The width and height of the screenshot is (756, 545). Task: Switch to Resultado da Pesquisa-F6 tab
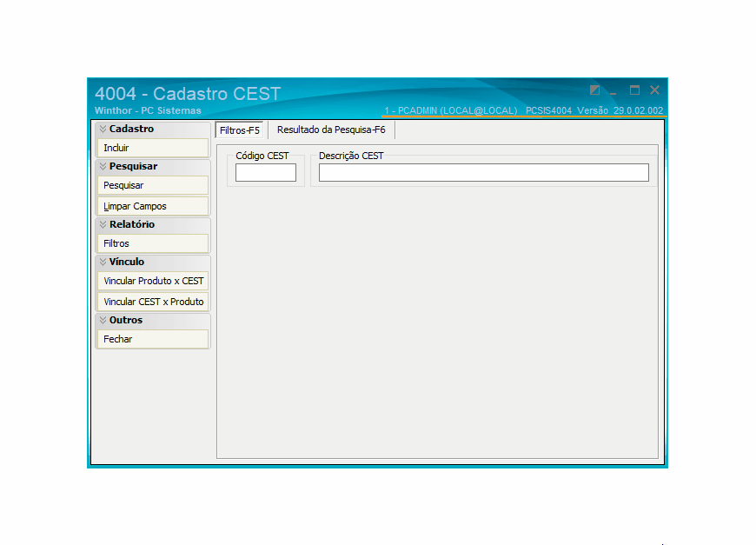pyautogui.click(x=331, y=130)
